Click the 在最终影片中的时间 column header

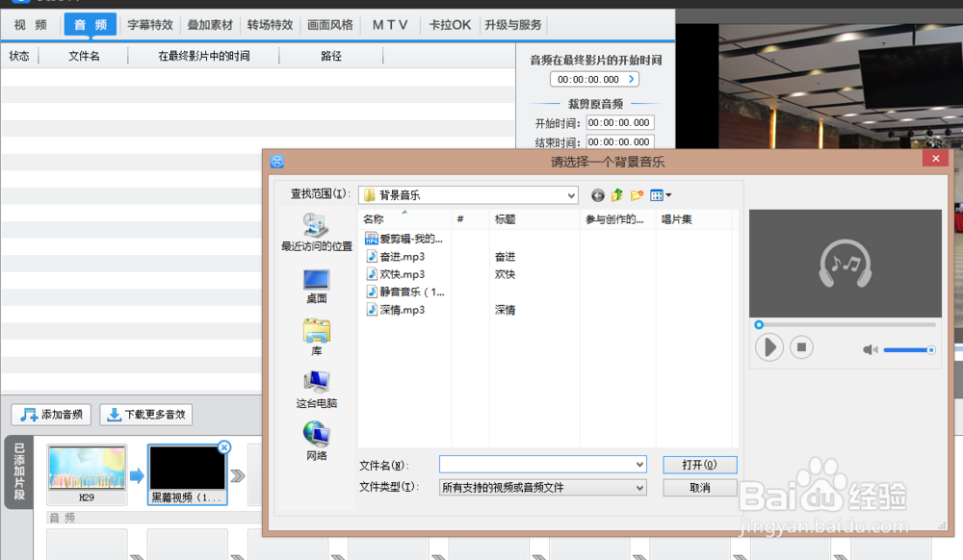(204, 56)
